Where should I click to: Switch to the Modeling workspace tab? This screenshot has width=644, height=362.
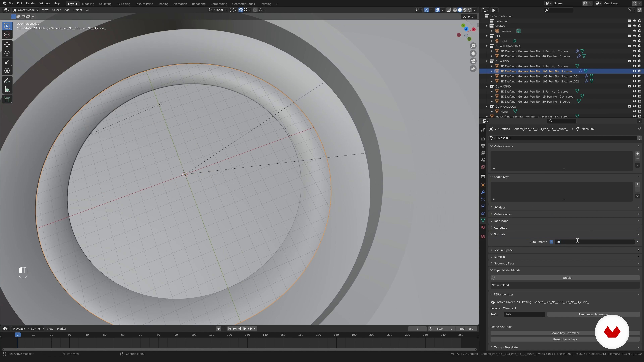tap(88, 4)
